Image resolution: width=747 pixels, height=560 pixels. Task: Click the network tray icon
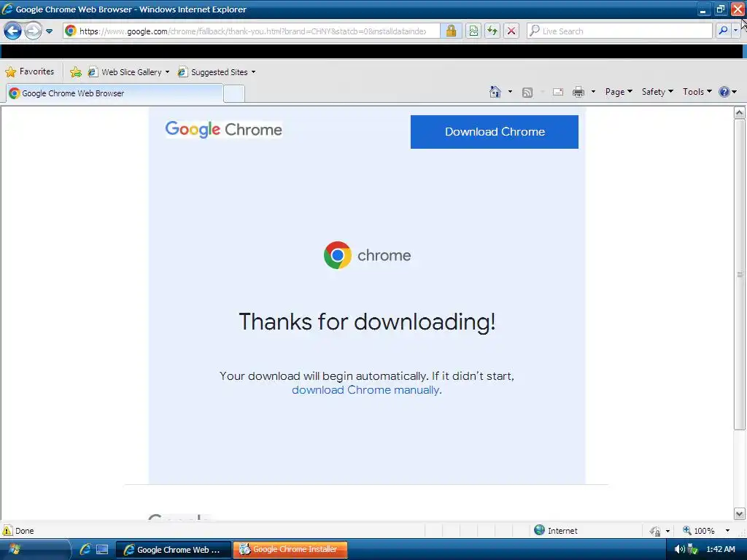[x=693, y=550]
